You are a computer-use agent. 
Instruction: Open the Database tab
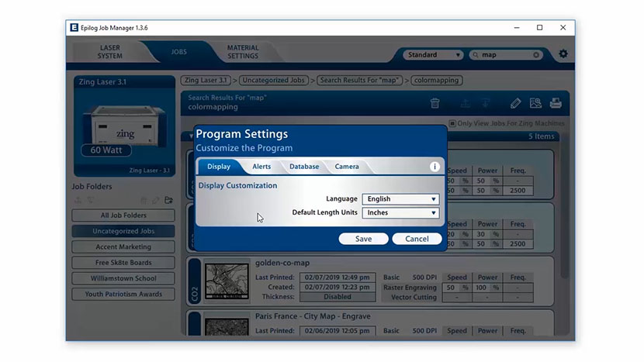coord(304,167)
